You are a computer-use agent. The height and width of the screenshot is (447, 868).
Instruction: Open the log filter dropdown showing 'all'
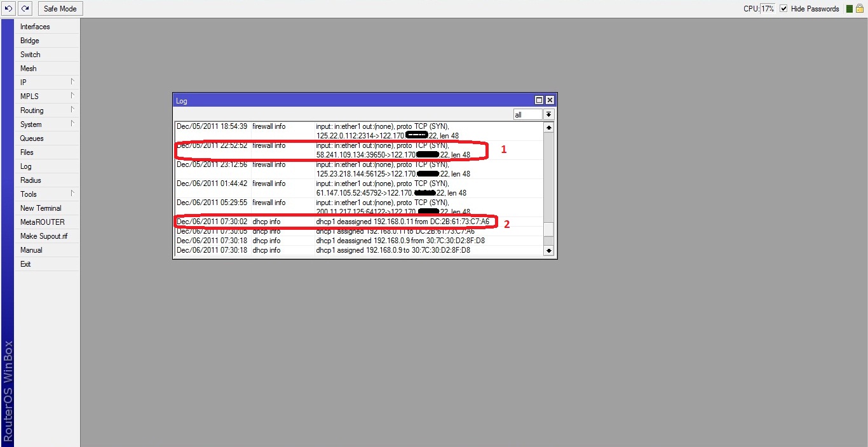(x=548, y=114)
